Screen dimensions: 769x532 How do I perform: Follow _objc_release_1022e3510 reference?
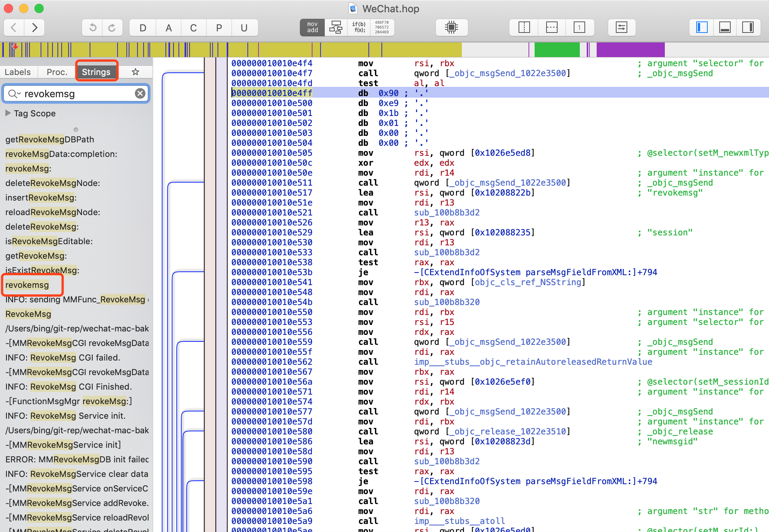tap(508, 431)
